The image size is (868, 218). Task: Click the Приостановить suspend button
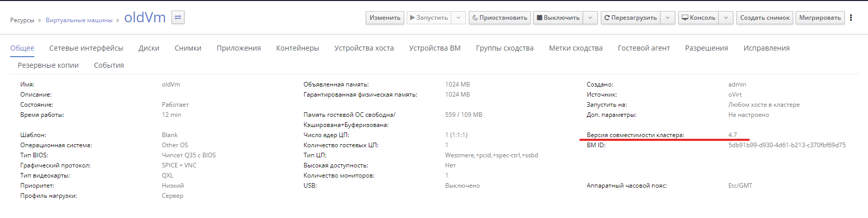pos(500,18)
